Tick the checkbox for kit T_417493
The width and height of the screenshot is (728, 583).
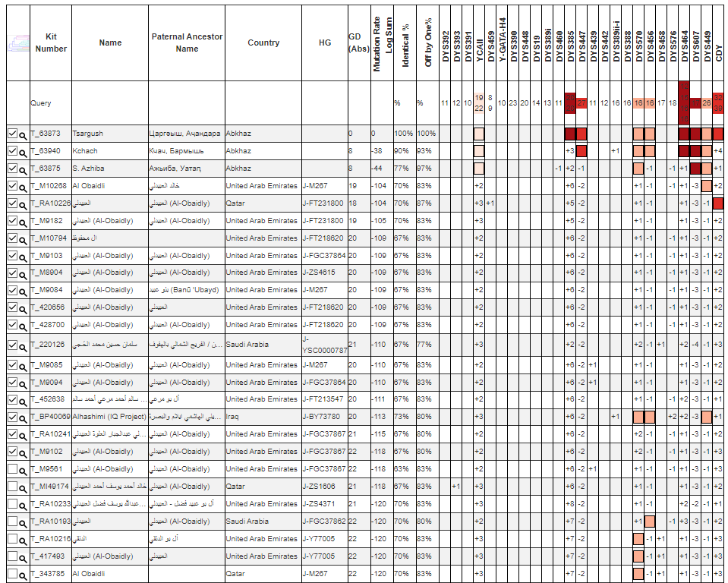12,556
